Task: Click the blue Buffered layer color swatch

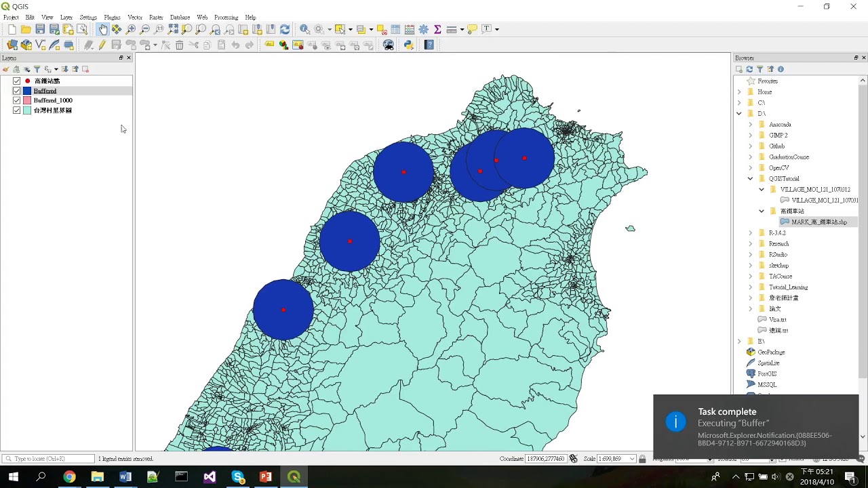Action: pyautogui.click(x=27, y=91)
